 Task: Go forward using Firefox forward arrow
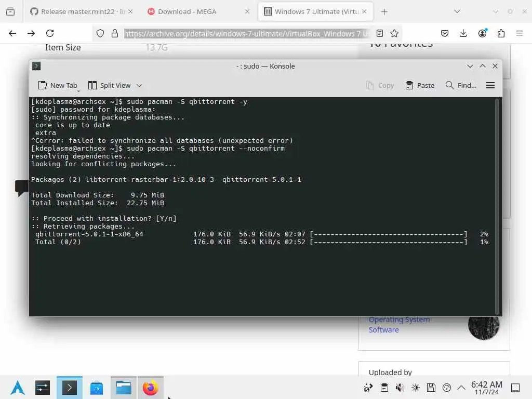point(31,33)
